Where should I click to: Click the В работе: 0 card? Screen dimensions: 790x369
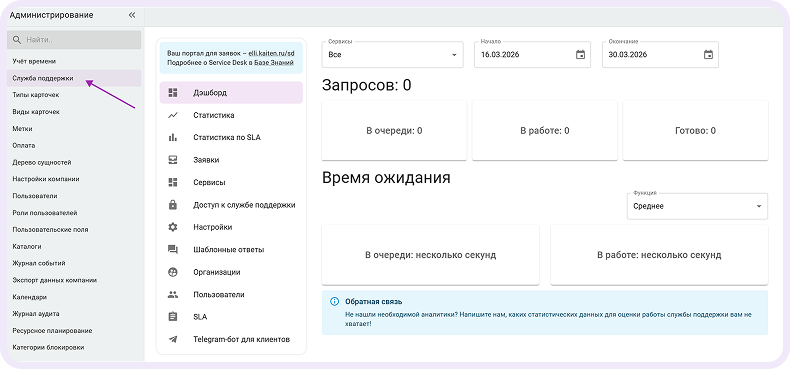(x=545, y=131)
